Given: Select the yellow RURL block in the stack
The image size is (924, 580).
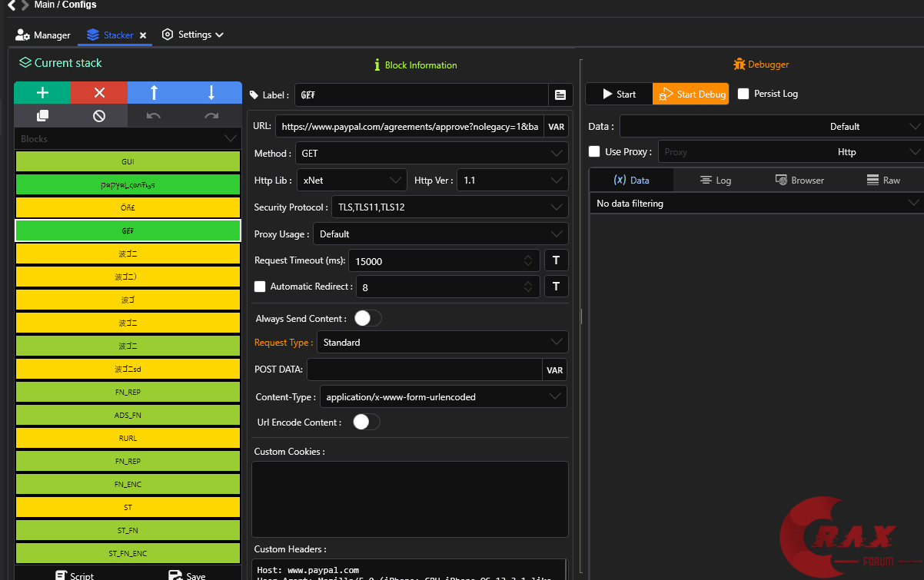Looking at the screenshot, I should click(x=128, y=439).
